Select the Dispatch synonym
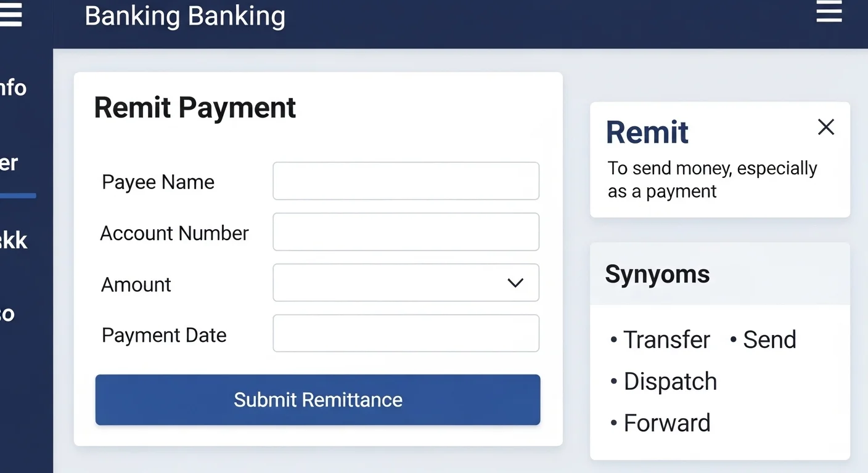This screenshot has width=868, height=473. [x=670, y=381]
